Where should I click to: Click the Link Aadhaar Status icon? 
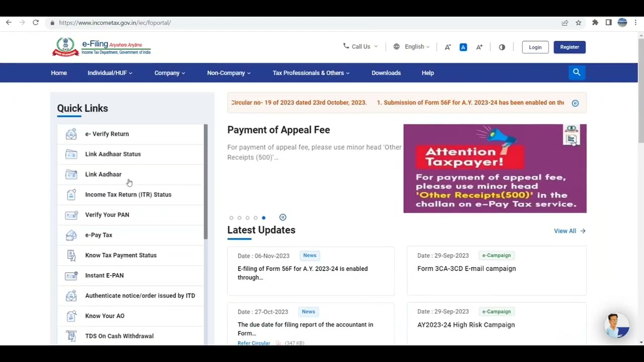click(x=71, y=154)
